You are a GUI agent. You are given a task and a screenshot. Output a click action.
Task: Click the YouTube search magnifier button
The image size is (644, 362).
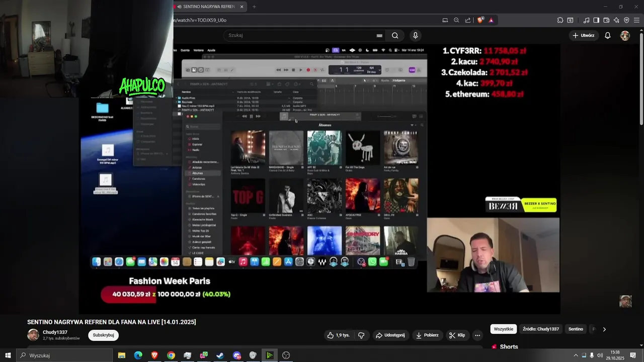coord(395,35)
